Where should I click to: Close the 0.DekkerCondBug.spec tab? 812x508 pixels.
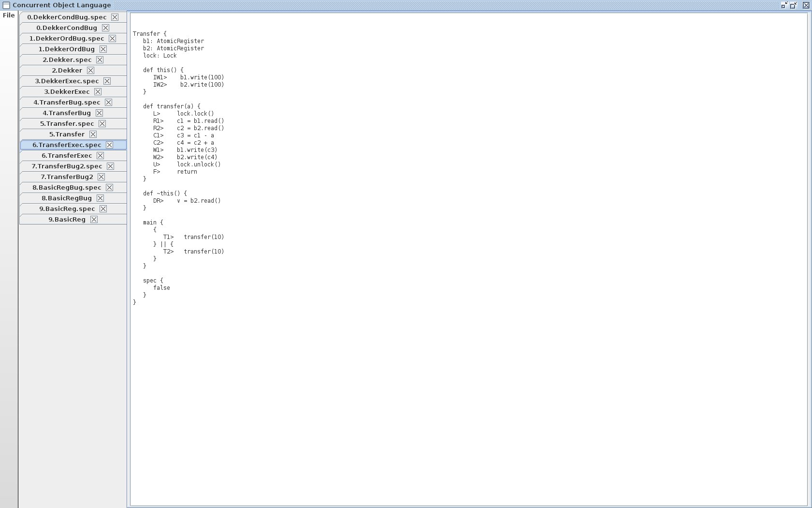(x=115, y=17)
